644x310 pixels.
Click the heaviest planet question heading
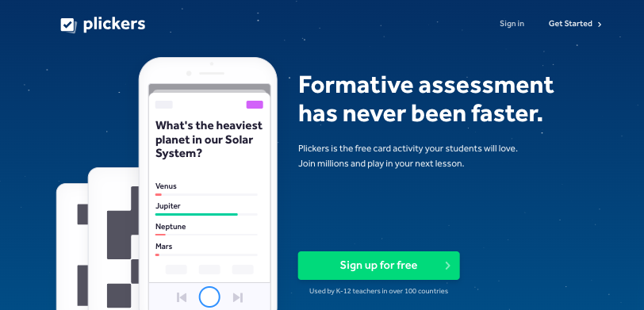(209, 140)
